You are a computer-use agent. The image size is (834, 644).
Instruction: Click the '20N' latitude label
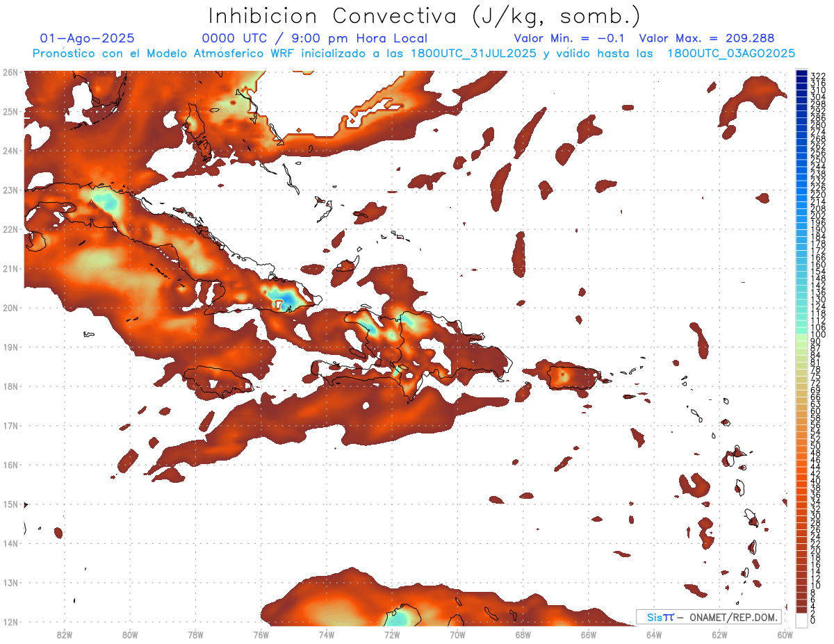[10, 308]
